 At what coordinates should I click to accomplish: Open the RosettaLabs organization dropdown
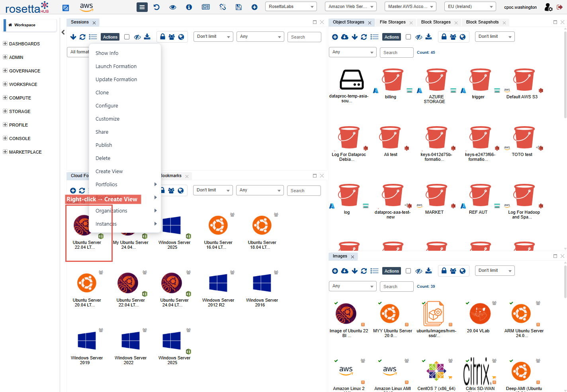click(291, 7)
